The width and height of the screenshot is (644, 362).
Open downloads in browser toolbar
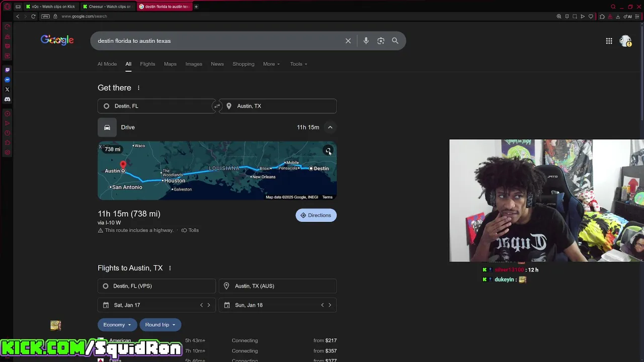click(x=618, y=16)
